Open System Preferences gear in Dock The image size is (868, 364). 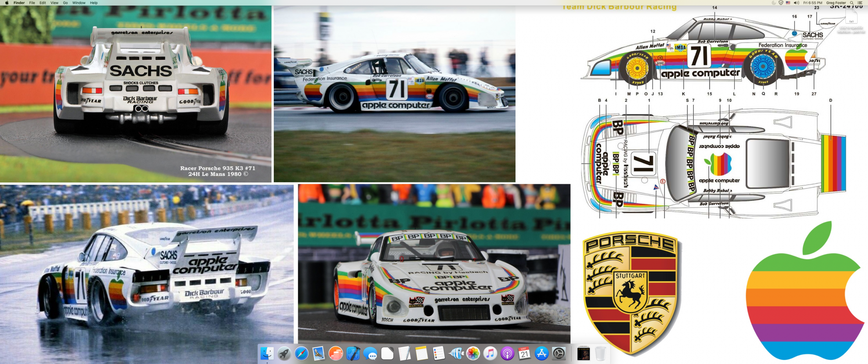[x=559, y=353]
